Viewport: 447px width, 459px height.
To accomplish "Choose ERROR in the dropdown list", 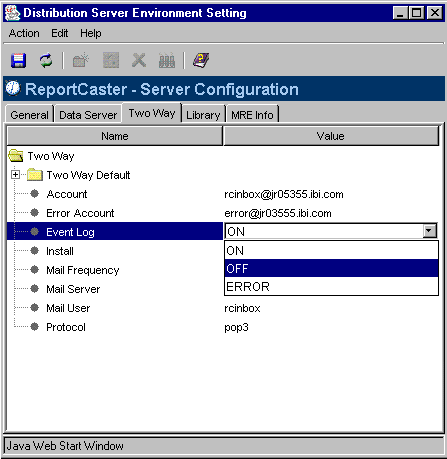I will (x=331, y=286).
